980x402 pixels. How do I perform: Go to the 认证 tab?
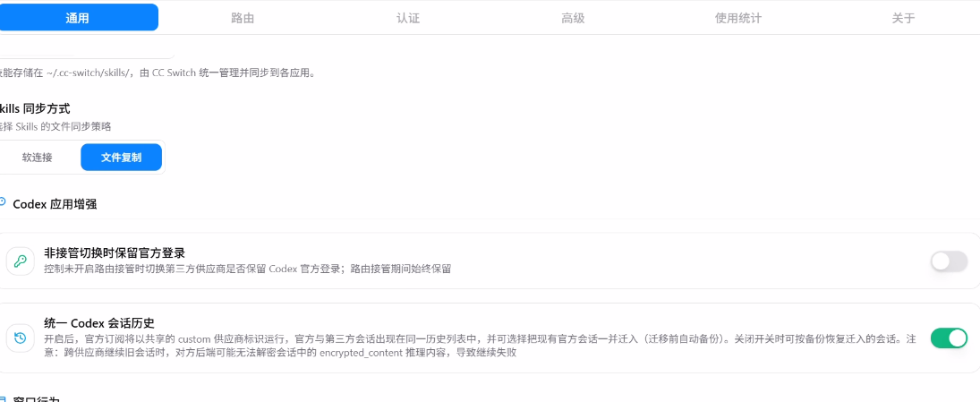point(407,18)
